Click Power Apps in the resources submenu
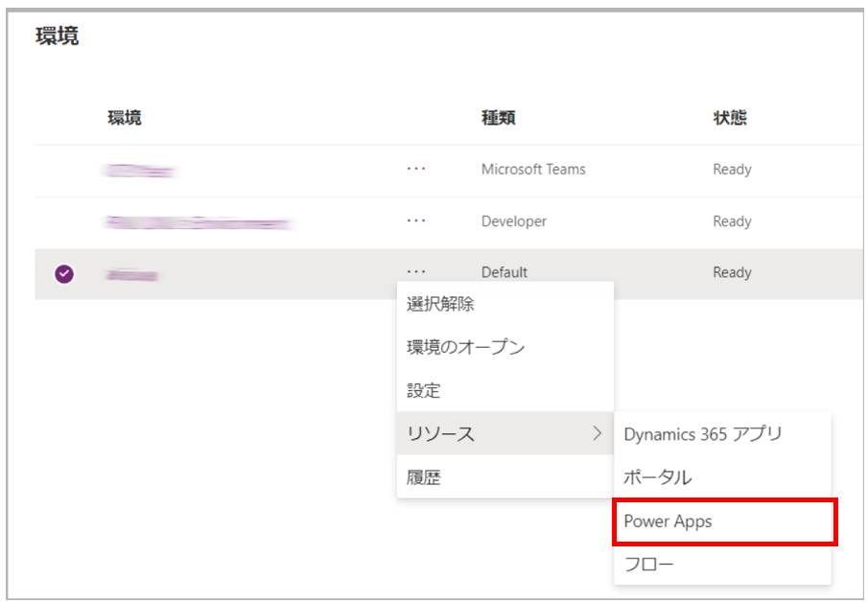The width and height of the screenshot is (868, 602). pyautogui.click(x=668, y=521)
